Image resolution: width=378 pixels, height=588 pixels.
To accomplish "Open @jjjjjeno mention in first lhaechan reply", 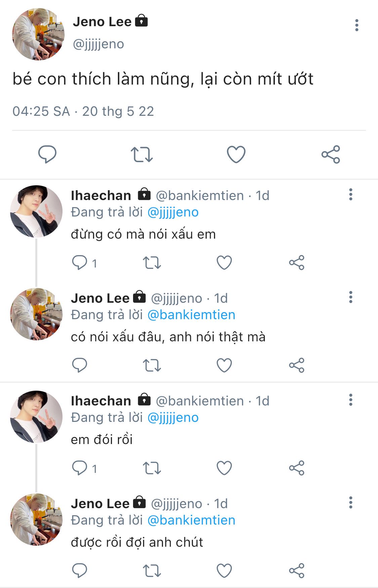I will [173, 212].
